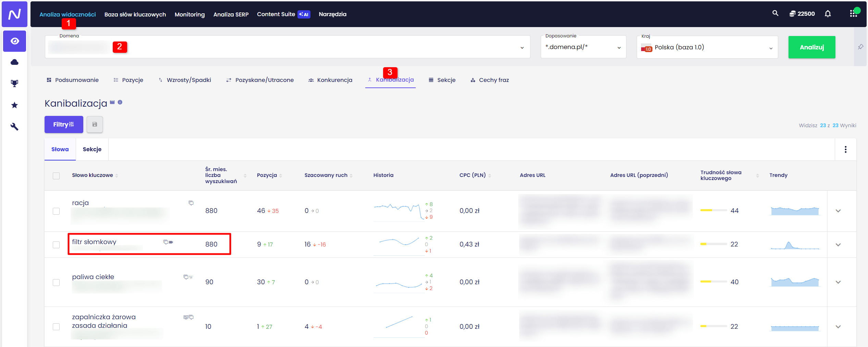Open the Kraj country dropdown
Screen dimensions: 868x347
(x=707, y=48)
